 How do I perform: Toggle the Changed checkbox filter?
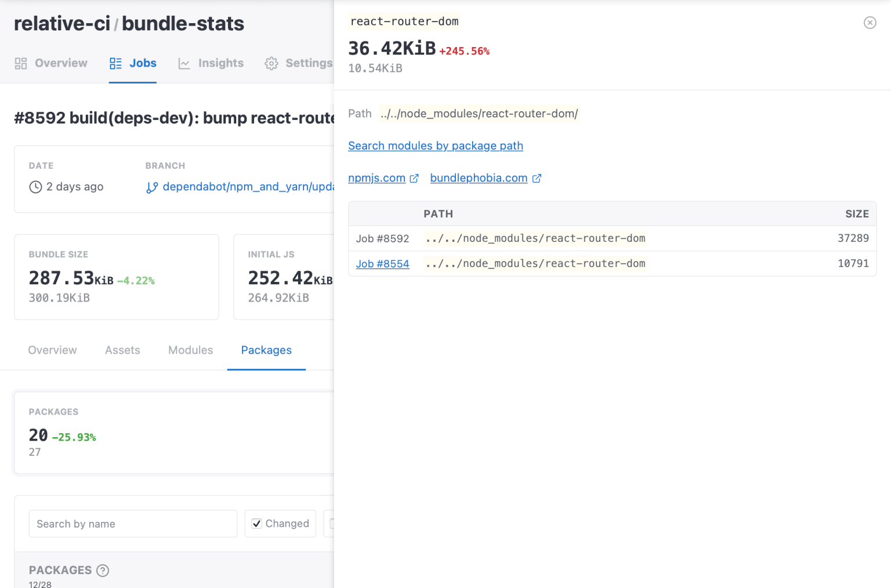[256, 524]
